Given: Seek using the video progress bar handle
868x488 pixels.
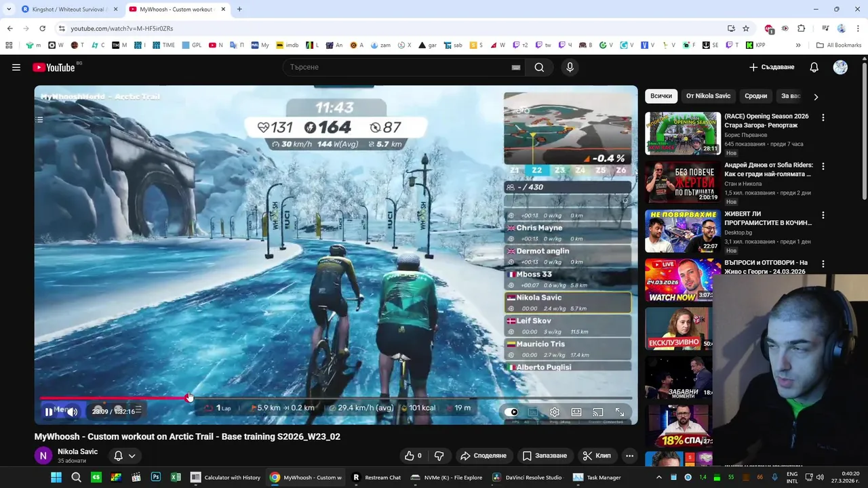Looking at the screenshot, I should click(x=189, y=398).
